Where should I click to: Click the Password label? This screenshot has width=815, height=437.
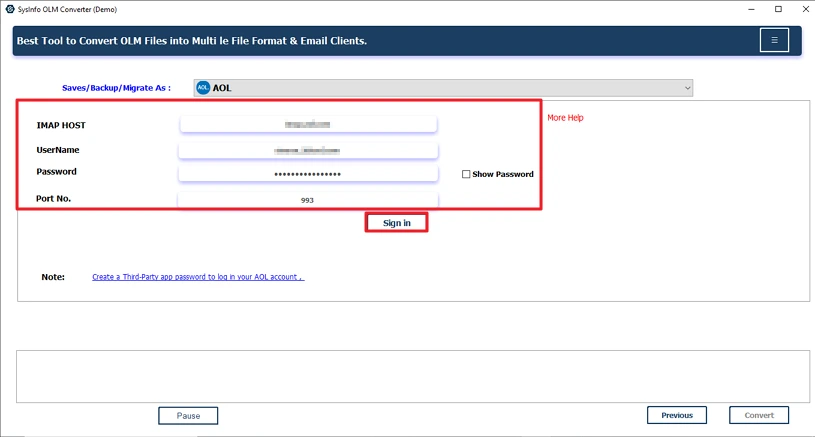(56, 171)
